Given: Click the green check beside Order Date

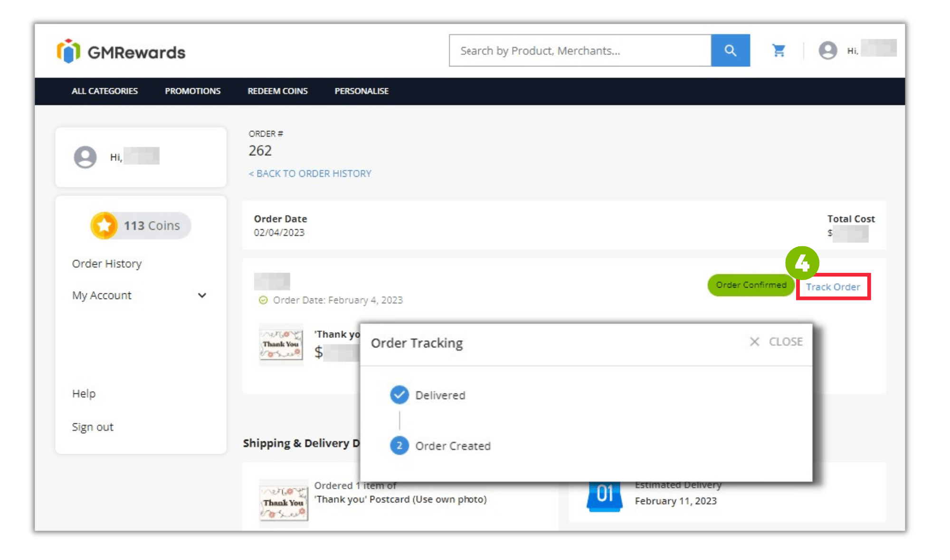Looking at the screenshot, I should pyautogui.click(x=263, y=300).
